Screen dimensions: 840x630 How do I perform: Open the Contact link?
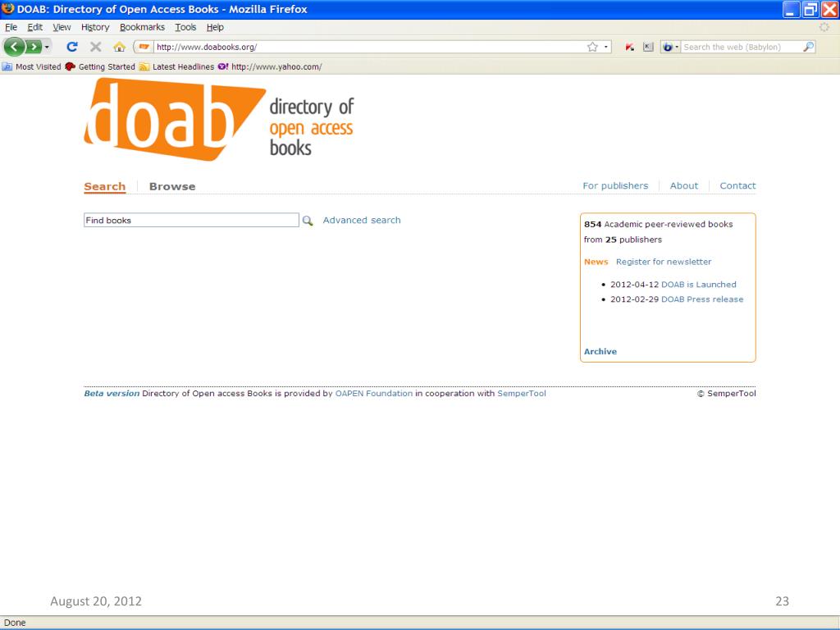point(737,186)
